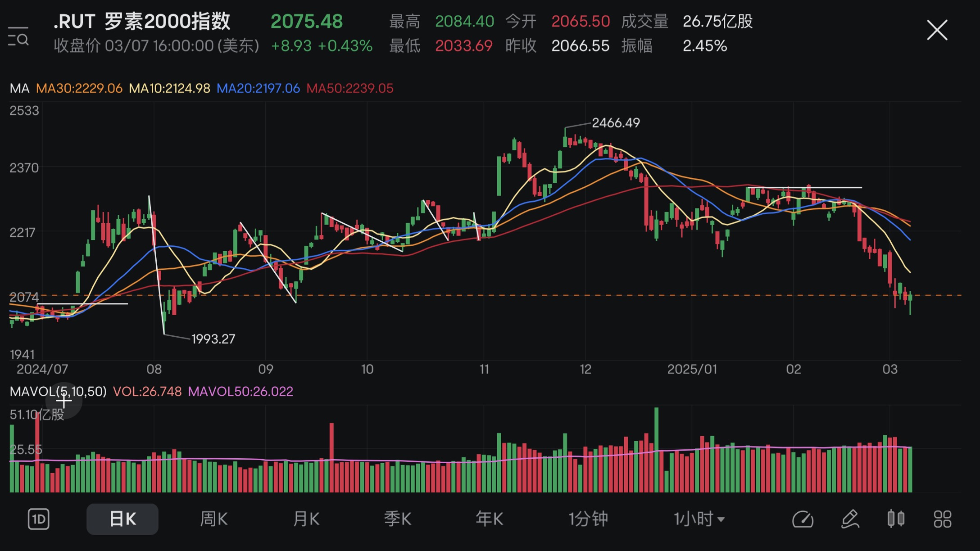
Task: Close the chart with the X icon
Action: 937,30
